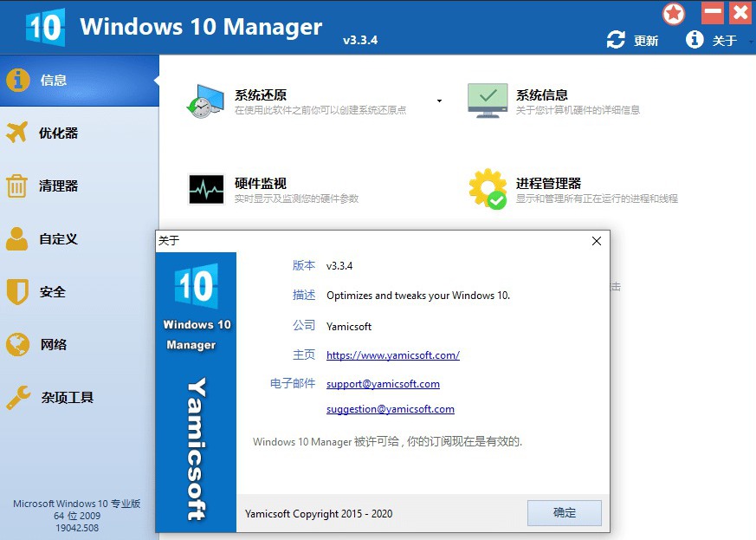Click the suggestion@yamicsoft.com email link
This screenshot has height=540, width=756.
390,409
